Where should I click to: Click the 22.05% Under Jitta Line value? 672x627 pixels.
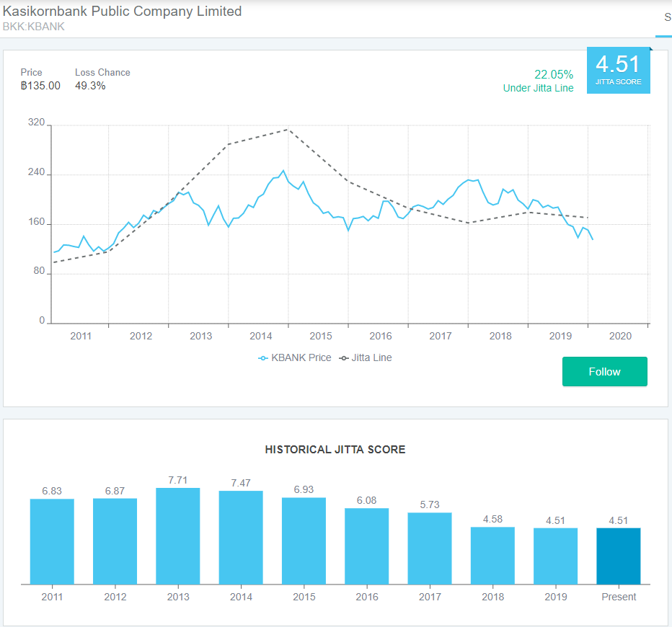pos(554,74)
